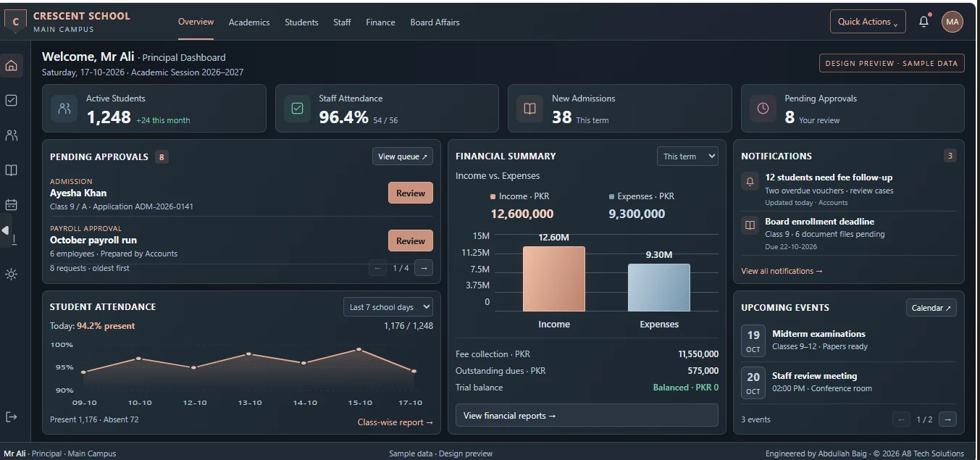
Task: Click the Ayesha Khan applicant name
Action: coord(78,193)
